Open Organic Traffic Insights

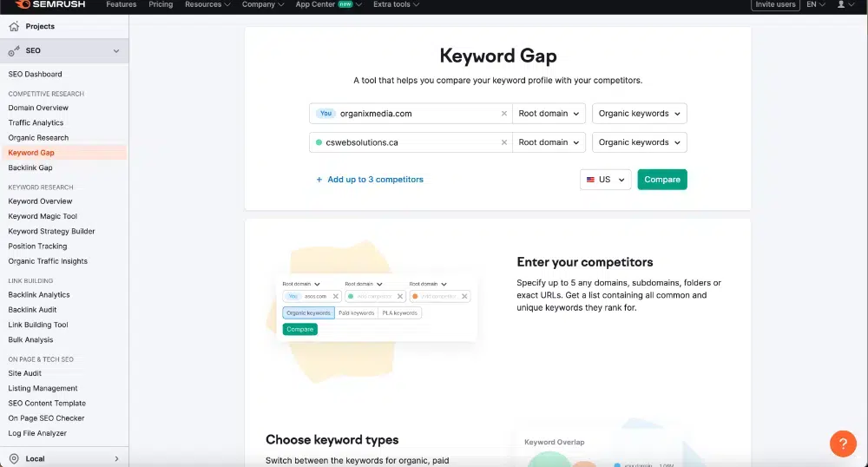pos(48,261)
